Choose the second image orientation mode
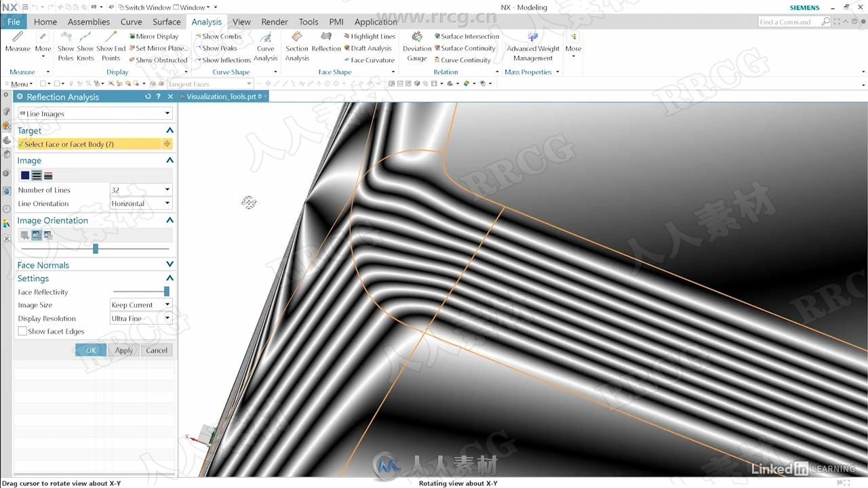The width and height of the screenshot is (868, 488). (x=37, y=235)
